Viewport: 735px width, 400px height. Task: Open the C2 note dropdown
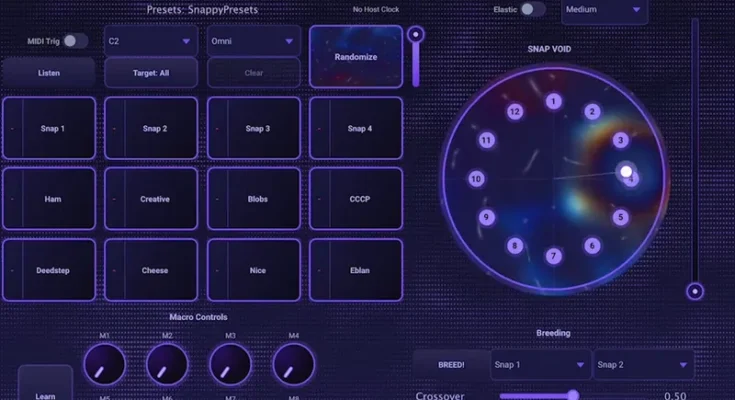pos(149,41)
